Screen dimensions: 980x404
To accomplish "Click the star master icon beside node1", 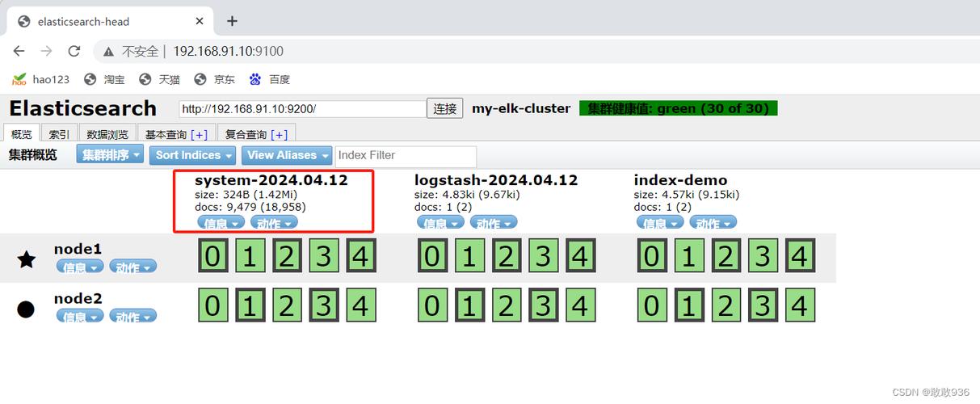I will click(x=27, y=259).
